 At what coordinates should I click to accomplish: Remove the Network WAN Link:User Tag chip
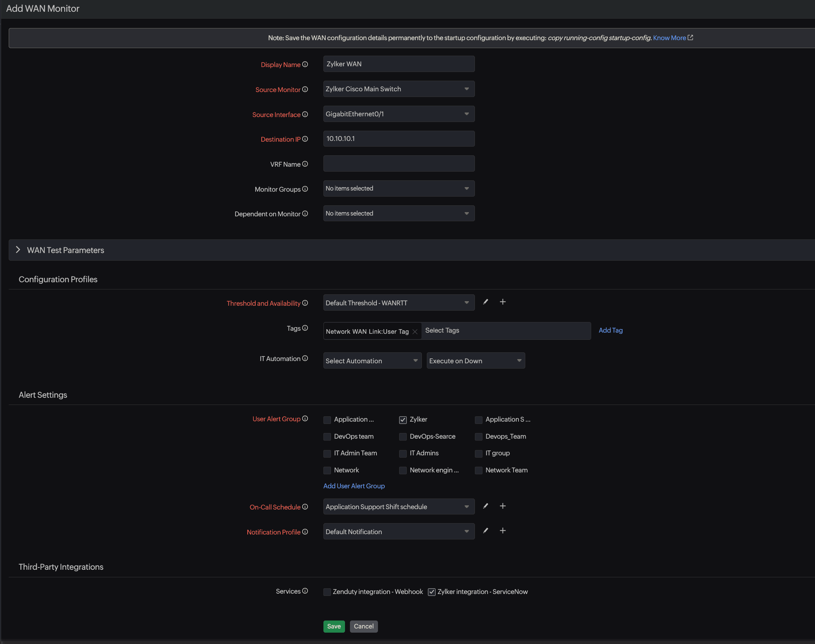415,331
